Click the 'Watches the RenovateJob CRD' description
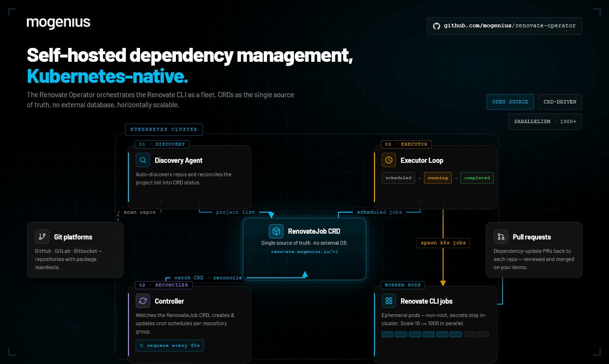 click(185, 323)
